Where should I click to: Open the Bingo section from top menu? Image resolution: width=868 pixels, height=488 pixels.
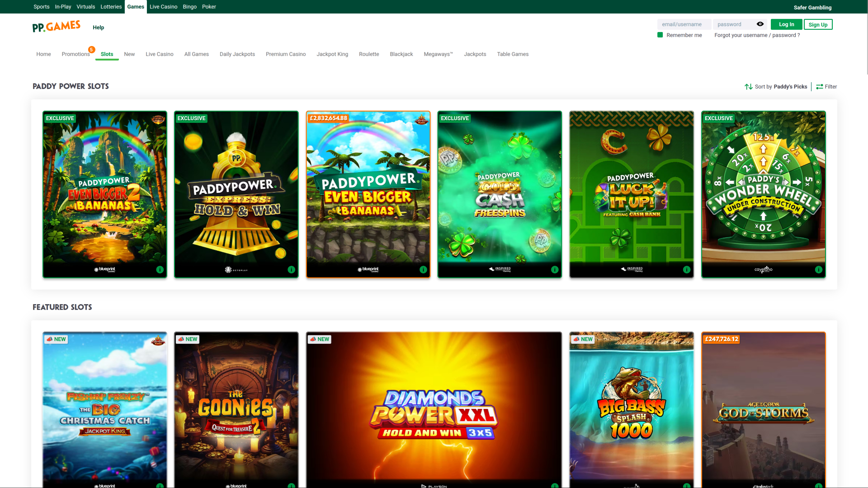point(189,6)
